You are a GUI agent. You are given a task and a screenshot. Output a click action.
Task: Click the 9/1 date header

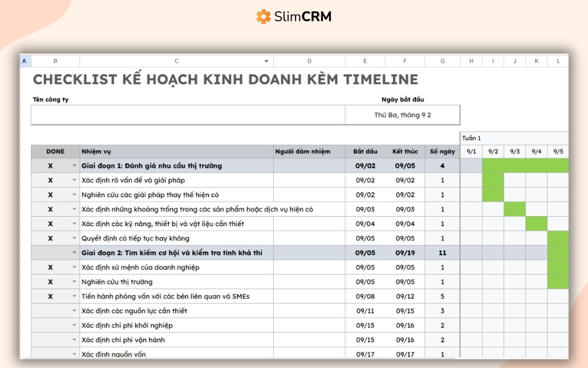pos(471,151)
